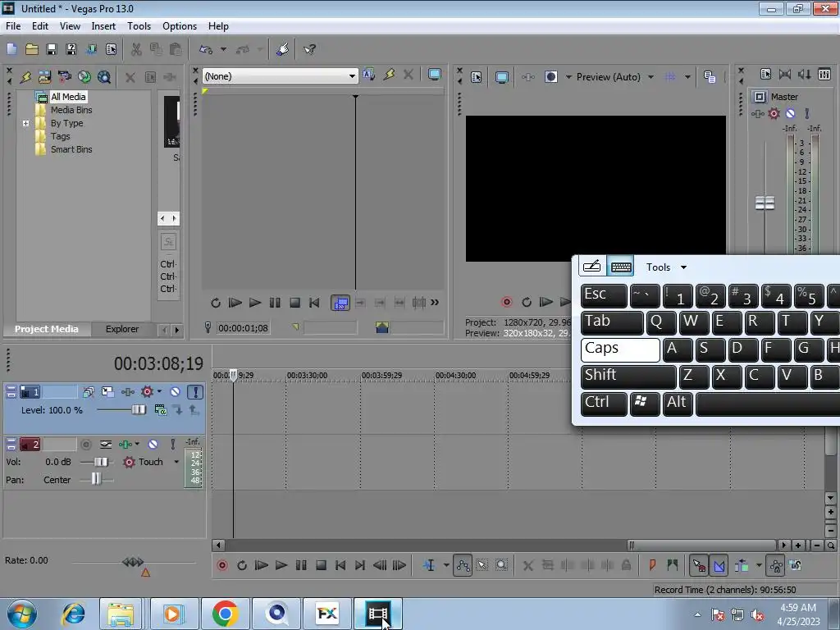This screenshot has height=630, width=840.
Task: Click the Render As icon in main toolbar
Action: [x=91, y=49]
